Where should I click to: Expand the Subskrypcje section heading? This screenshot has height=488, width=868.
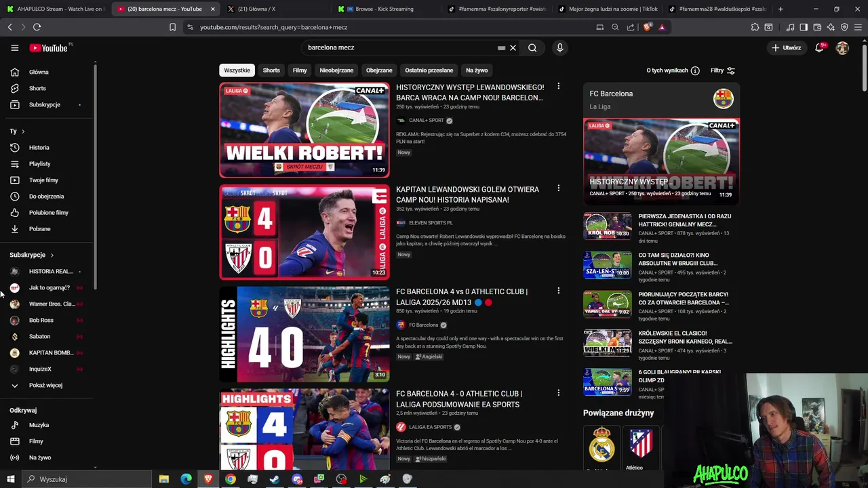(31, 255)
